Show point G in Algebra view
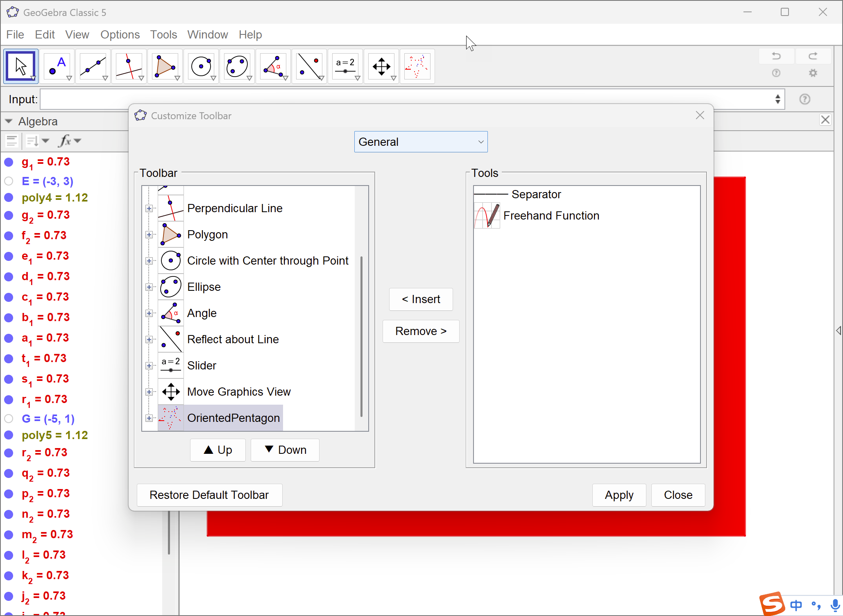Image resolution: width=843 pixels, height=616 pixels. [9, 419]
